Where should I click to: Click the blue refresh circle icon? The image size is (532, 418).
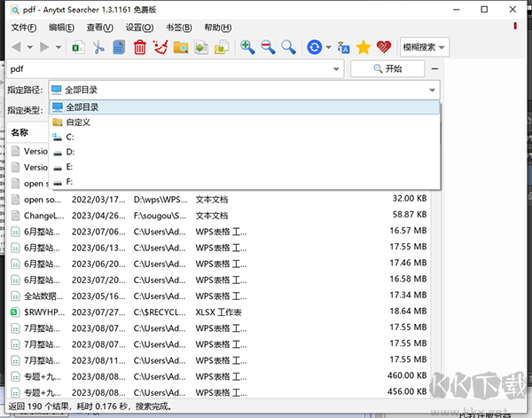(315, 47)
